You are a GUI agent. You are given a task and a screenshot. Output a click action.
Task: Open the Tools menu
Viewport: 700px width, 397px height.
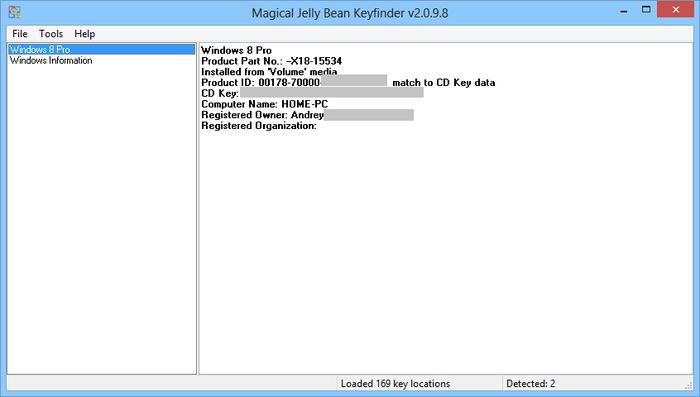[51, 34]
